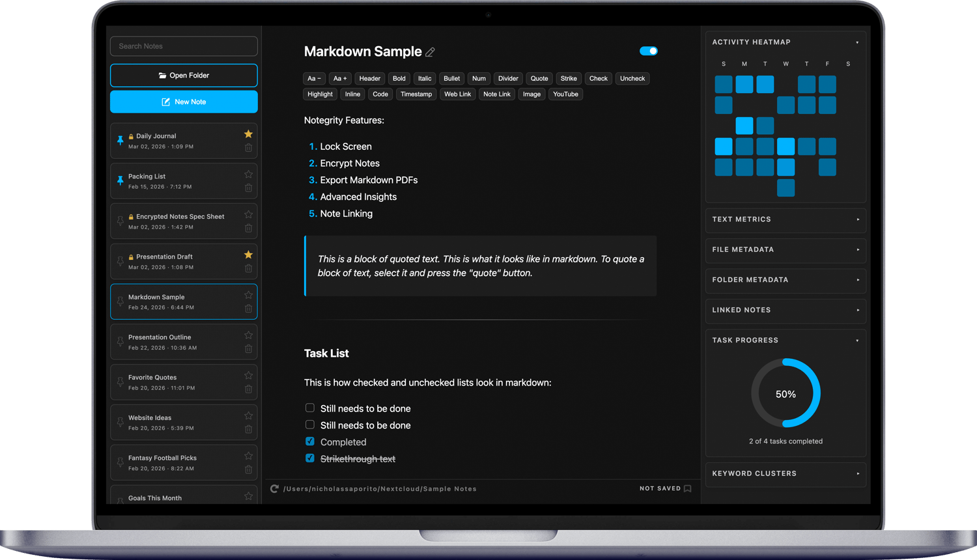Decrease font size with the Aa − button
This screenshot has width=977, height=560.
tap(314, 79)
